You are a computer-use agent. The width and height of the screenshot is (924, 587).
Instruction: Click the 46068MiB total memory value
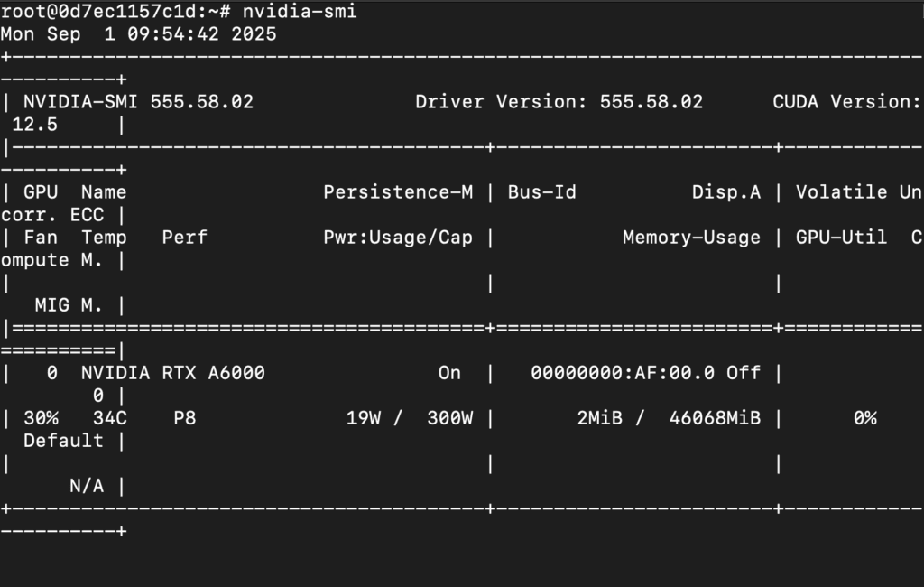point(715,418)
